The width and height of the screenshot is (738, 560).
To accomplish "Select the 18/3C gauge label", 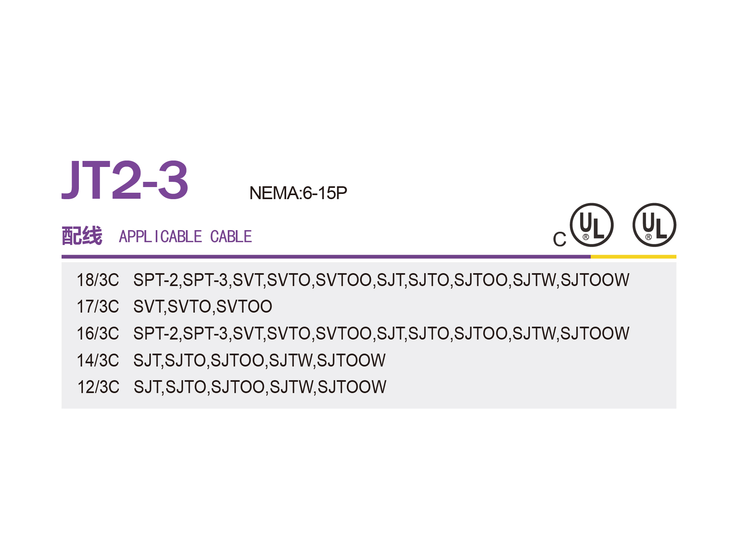I will click(98, 280).
